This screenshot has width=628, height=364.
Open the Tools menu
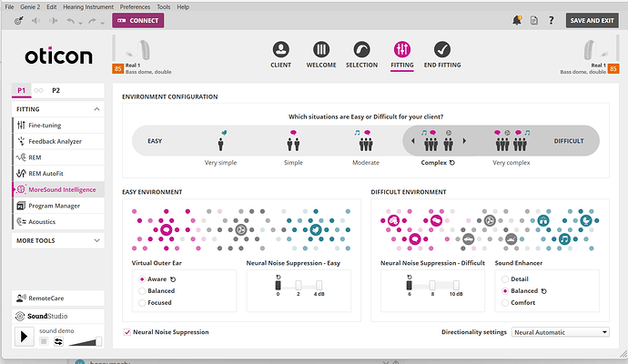[x=164, y=6]
